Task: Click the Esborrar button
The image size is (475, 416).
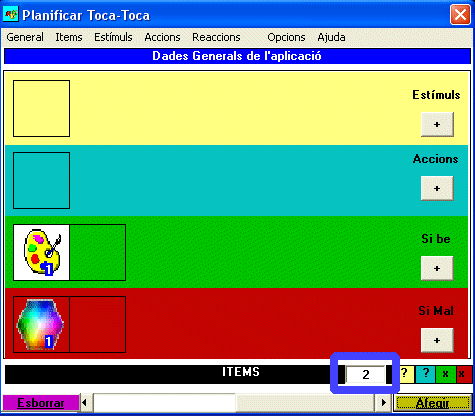Action: [x=41, y=403]
